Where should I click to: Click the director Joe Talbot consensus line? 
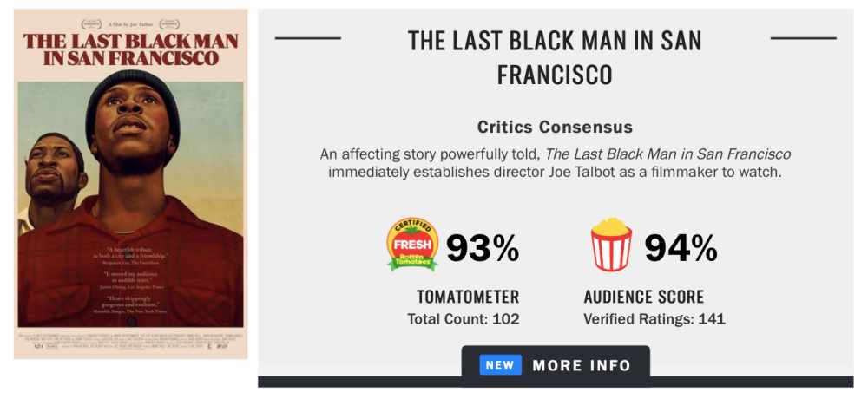pos(555,172)
